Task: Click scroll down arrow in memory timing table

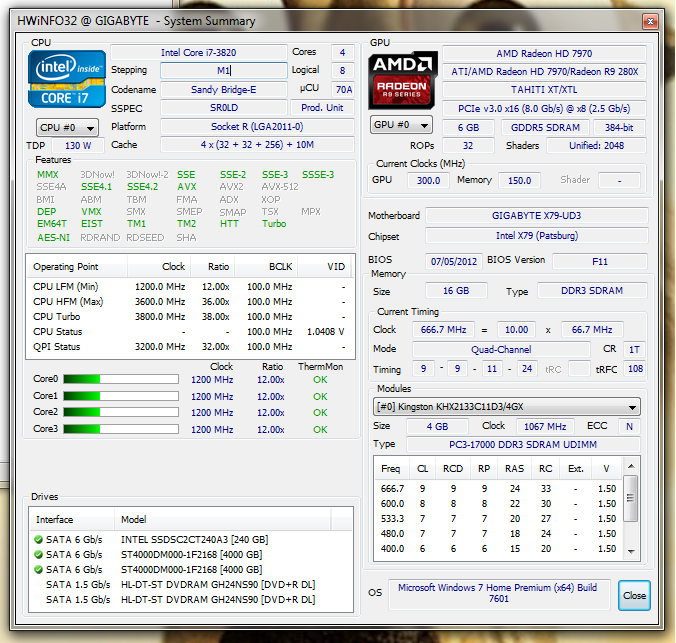Action: 631,551
